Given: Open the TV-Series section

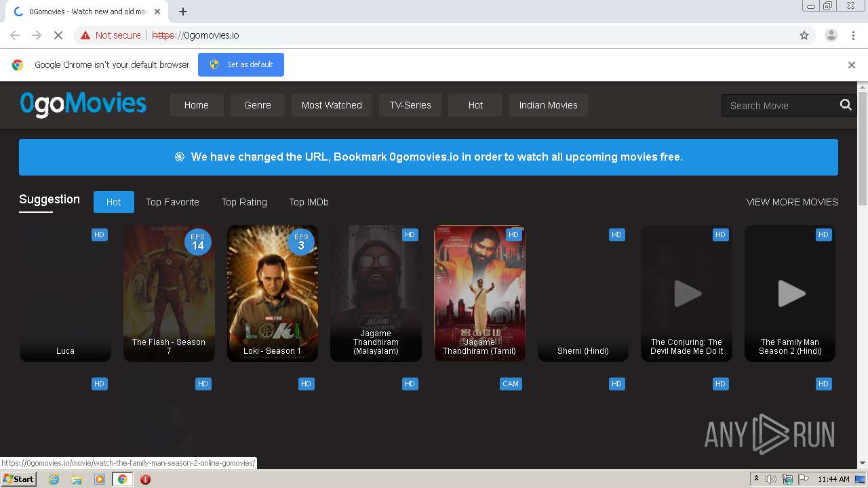Looking at the screenshot, I should (410, 105).
